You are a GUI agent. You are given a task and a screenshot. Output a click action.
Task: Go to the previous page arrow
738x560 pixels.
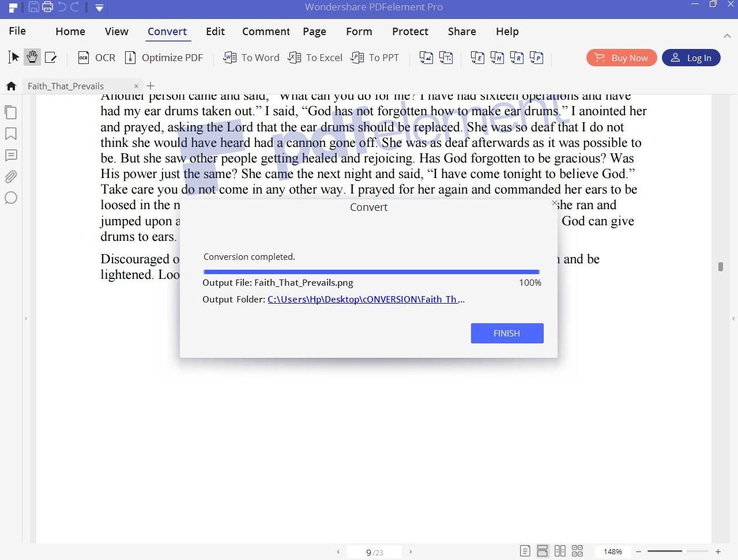338,552
